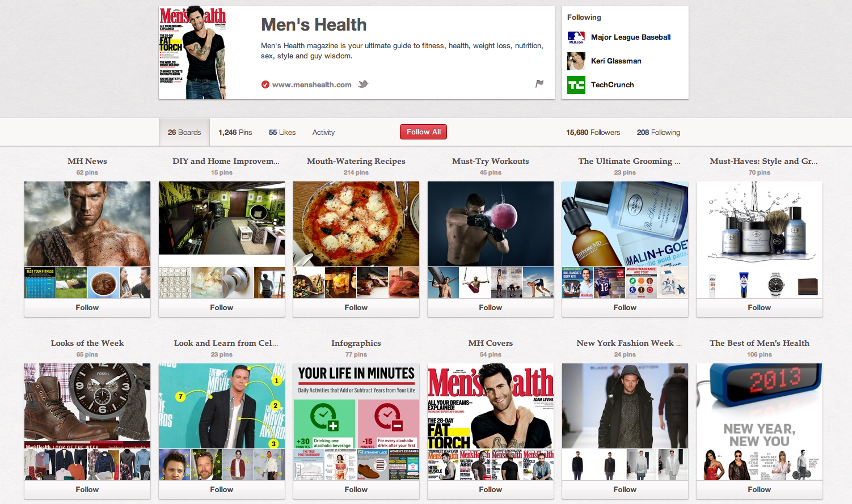The height and width of the screenshot is (504, 852).
Task: Follow The Best of Men's Health board
Action: click(760, 489)
